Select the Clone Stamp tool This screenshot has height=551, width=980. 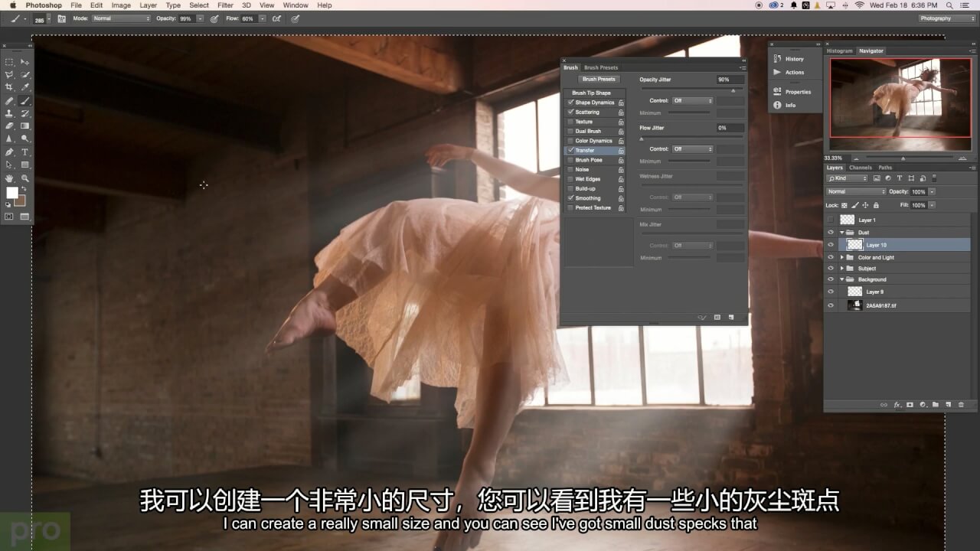[x=9, y=113]
